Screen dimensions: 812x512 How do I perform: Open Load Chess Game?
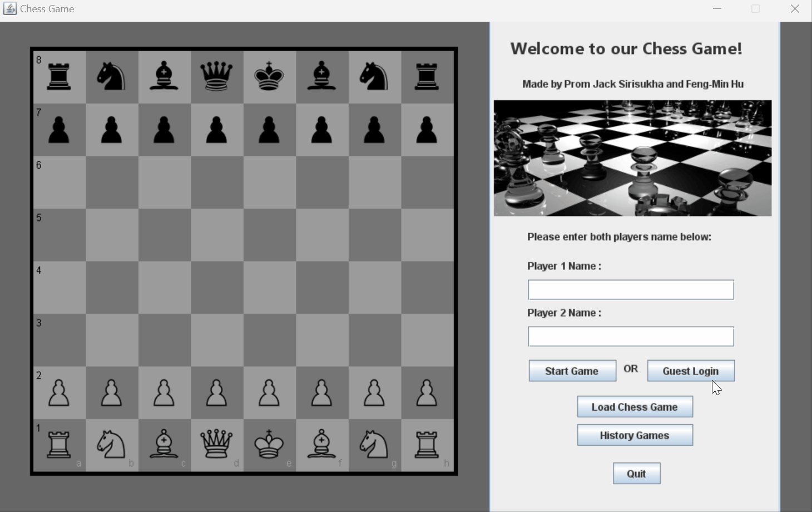click(x=635, y=407)
